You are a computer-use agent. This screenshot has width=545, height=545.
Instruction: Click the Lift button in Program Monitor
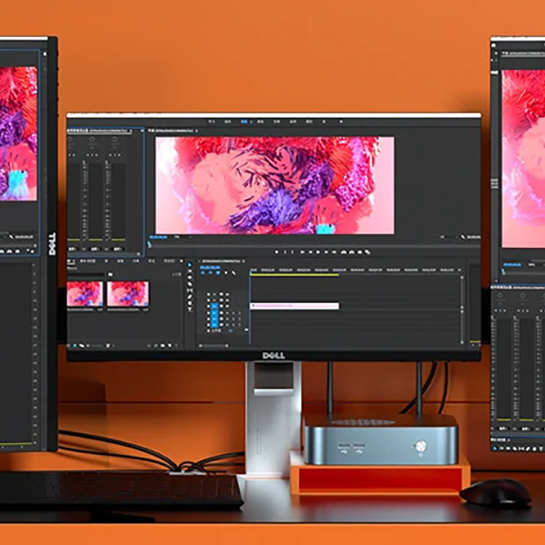click(343, 252)
